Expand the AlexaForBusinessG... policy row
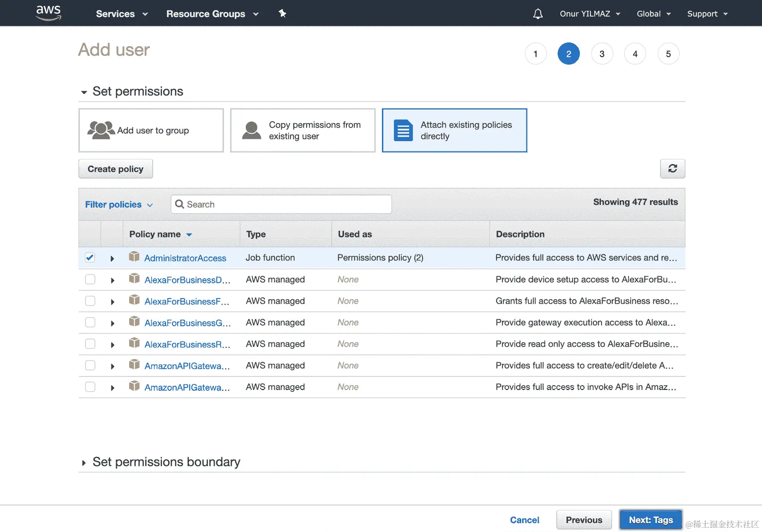Image resolution: width=762 pixels, height=532 pixels. tap(112, 323)
